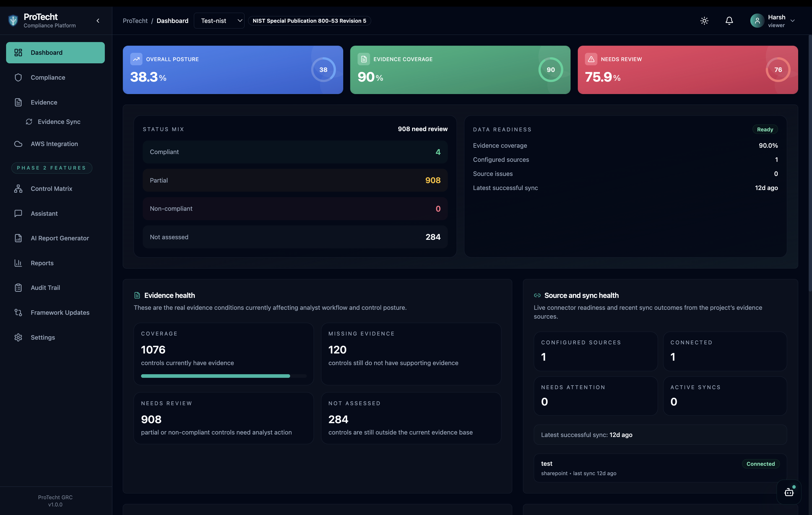Screen dimensions: 812x515
Task: Open the Evidence section
Action: click(44, 102)
